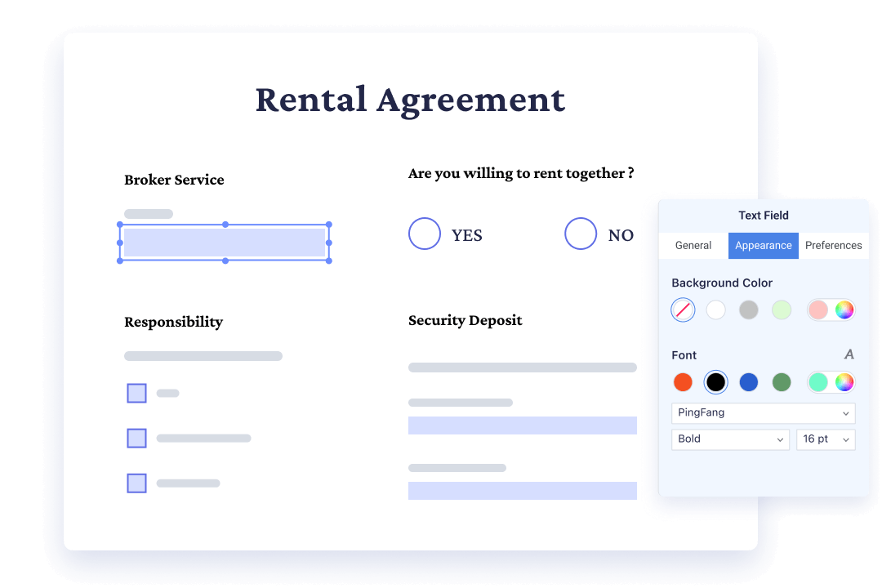The height and width of the screenshot is (588, 882).
Task: Click the second Security Deposit input field
Action: click(523, 491)
